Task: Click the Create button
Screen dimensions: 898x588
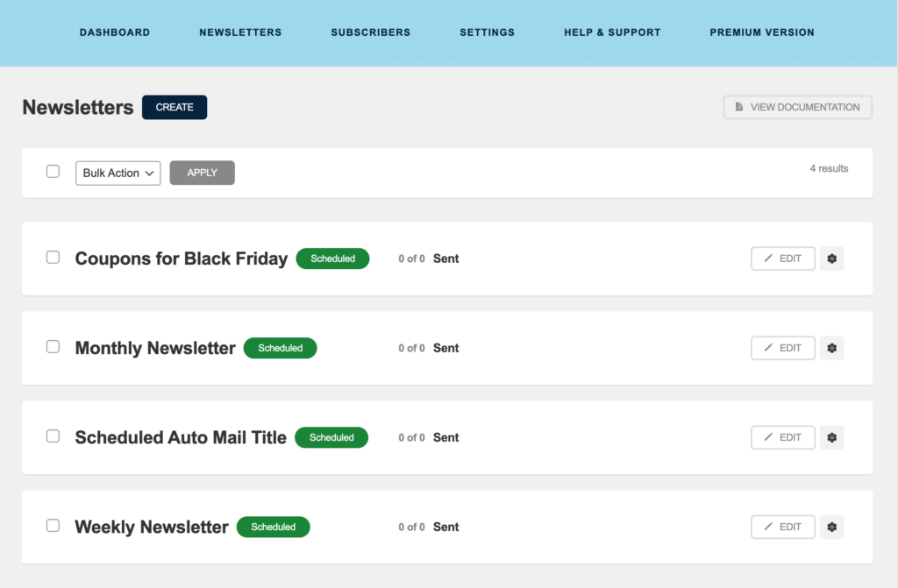Action: click(175, 107)
